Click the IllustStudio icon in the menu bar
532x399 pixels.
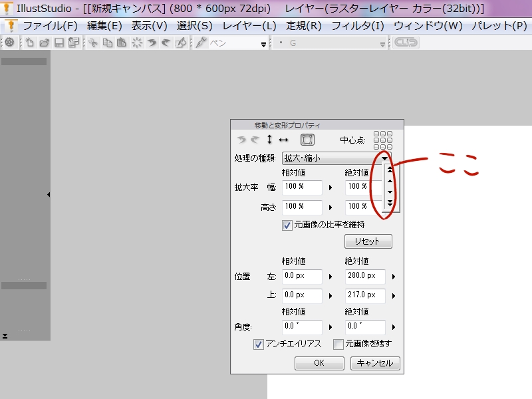pos(11,26)
